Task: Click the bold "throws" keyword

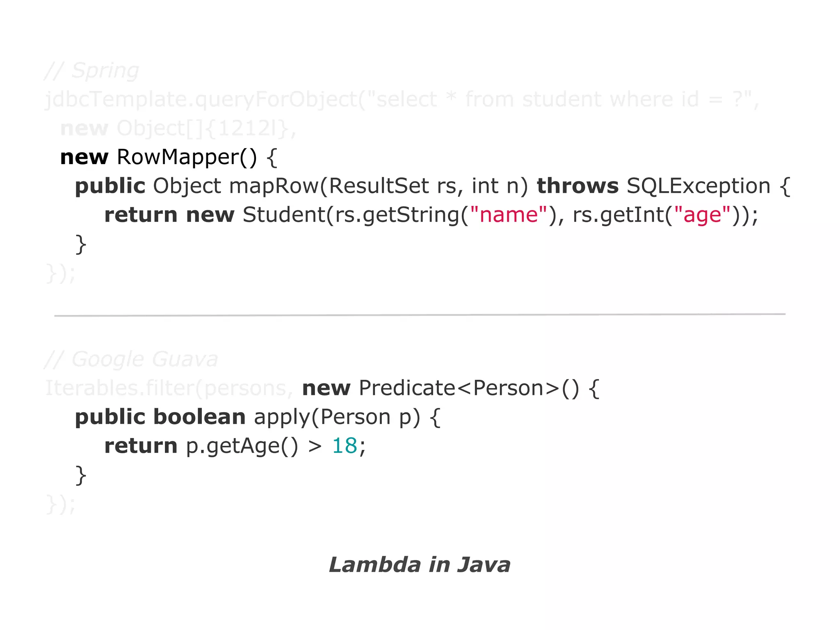Action: coord(577,186)
